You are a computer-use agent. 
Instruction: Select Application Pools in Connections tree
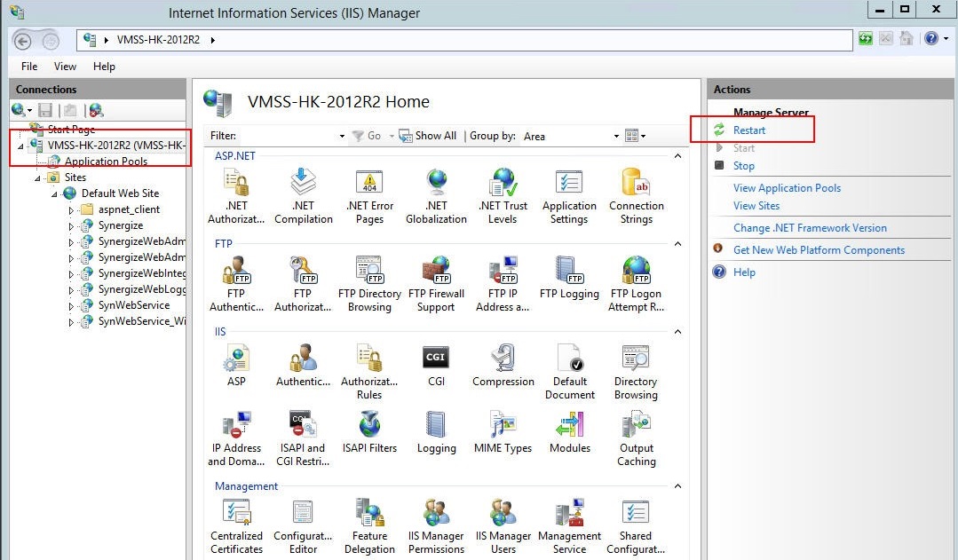(x=106, y=162)
